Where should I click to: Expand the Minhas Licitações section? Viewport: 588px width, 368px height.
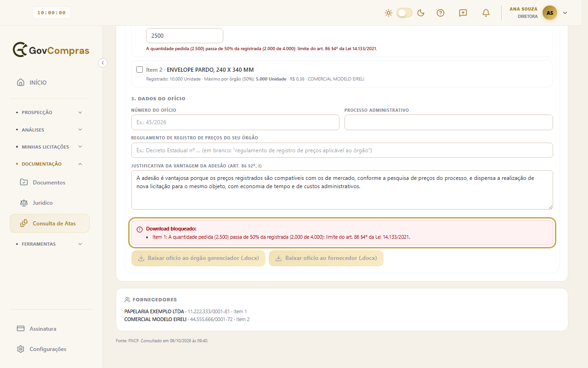pos(50,147)
